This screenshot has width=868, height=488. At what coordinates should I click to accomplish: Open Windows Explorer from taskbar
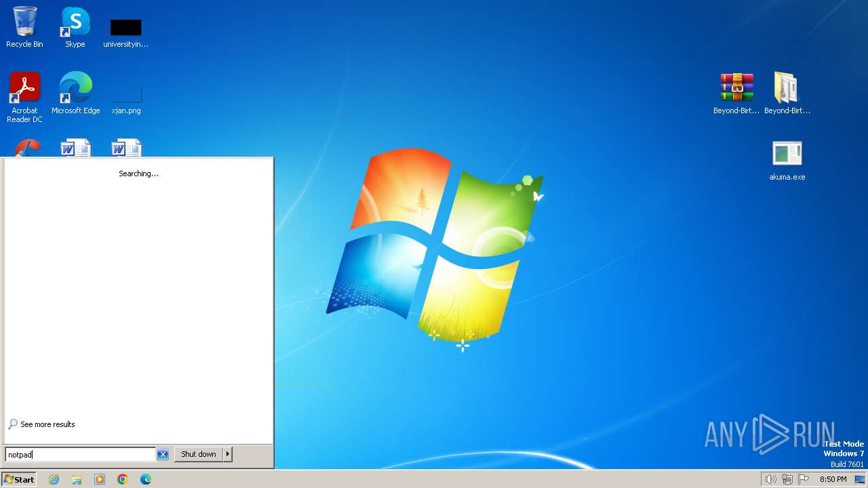coord(77,479)
